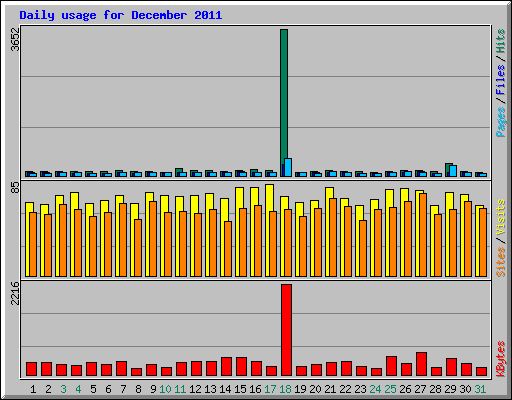The width and height of the screenshot is (512, 400).
Task: Select the red KBytes bar for day 1
Action: (x=31, y=369)
